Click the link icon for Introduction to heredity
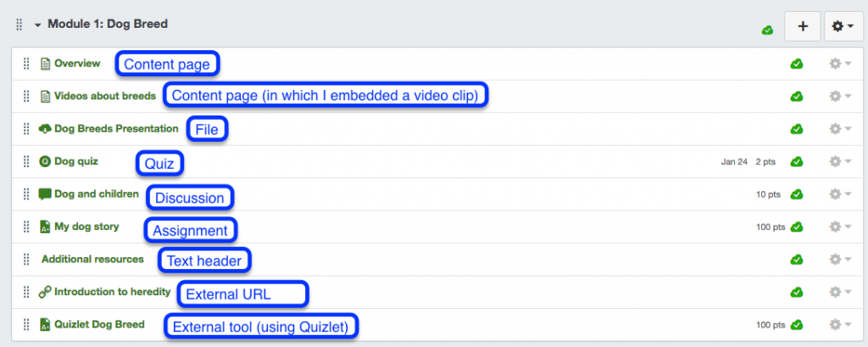The image size is (868, 347). tap(46, 292)
